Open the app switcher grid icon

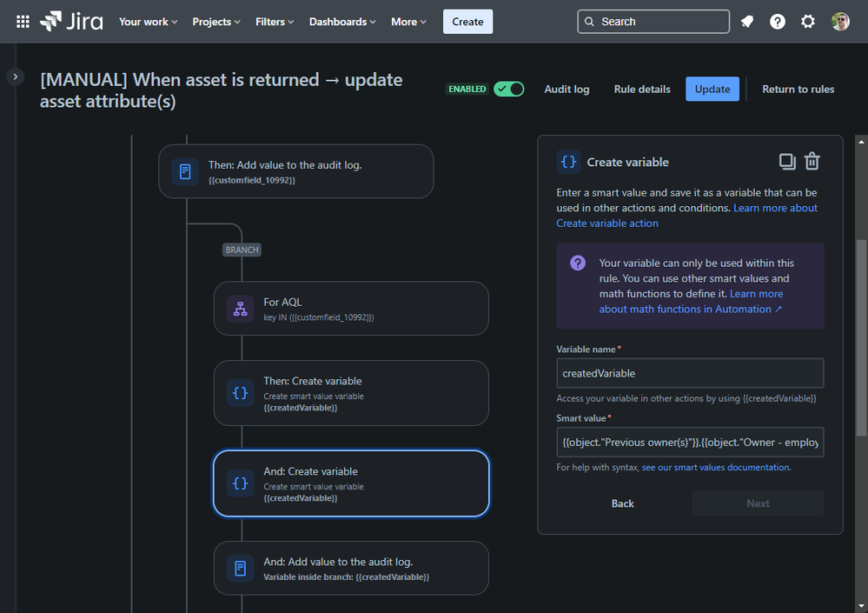click(x=23, y=22)
